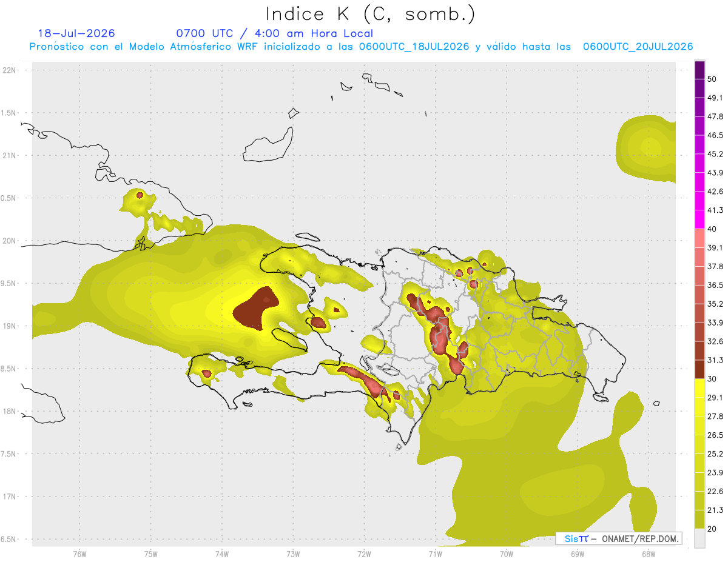Click the "74W" longitude label

click(x=222, y=554)
